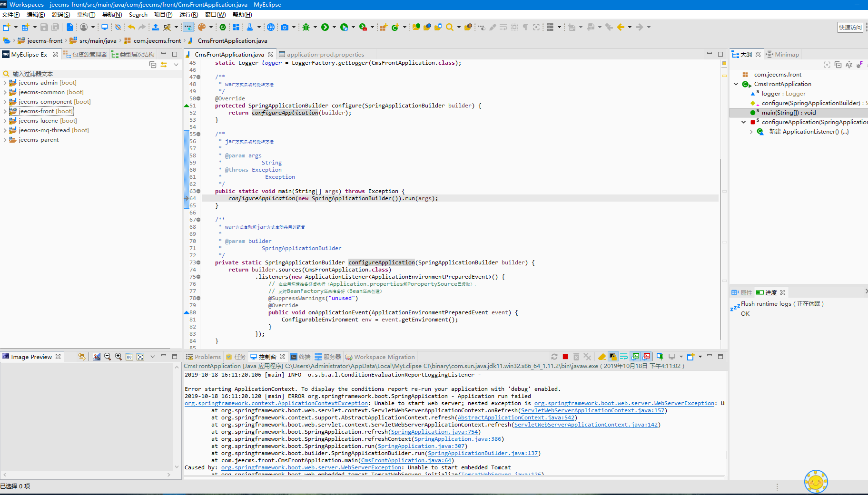This screenshot has height=495, width=868.
Task: Click the camera snapshot icon in the toolbar
Action: point(285,27)
